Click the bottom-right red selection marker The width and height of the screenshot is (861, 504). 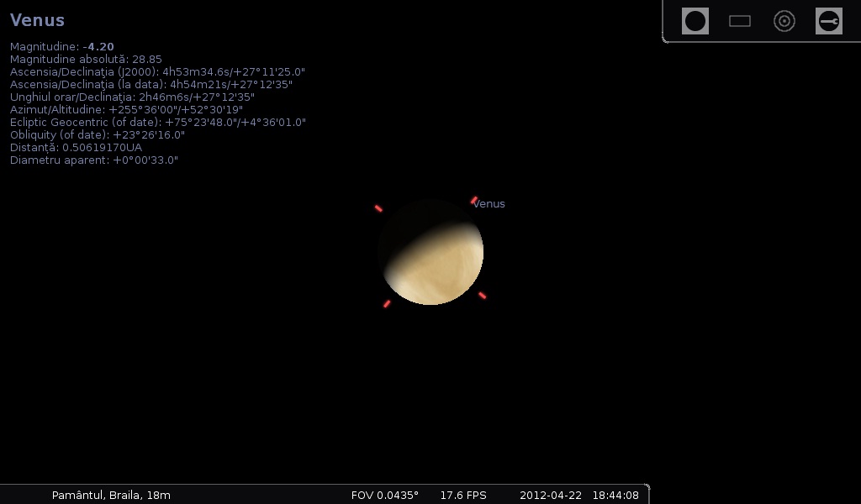482,295
